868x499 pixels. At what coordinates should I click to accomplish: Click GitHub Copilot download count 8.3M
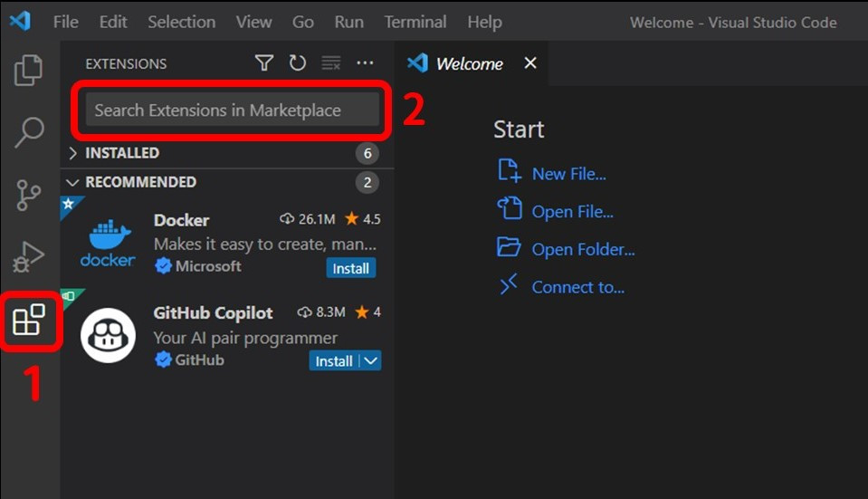(x=321, y=312)
